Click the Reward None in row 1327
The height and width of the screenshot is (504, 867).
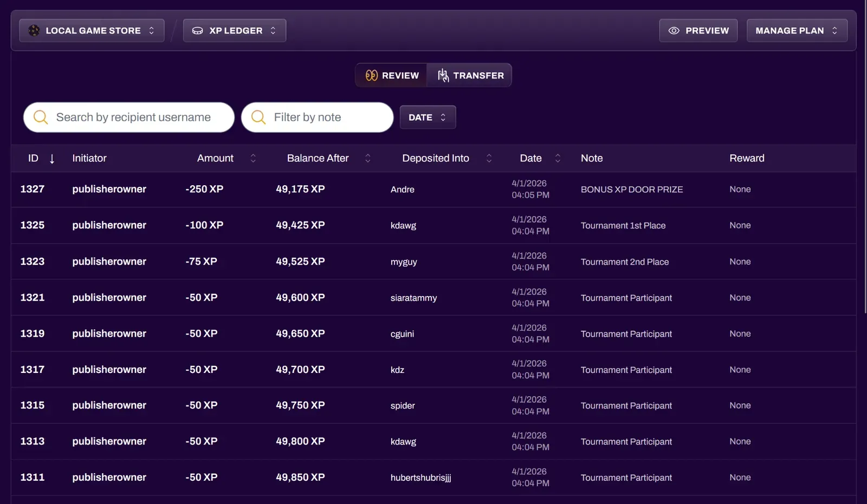(x=740, y=189)
